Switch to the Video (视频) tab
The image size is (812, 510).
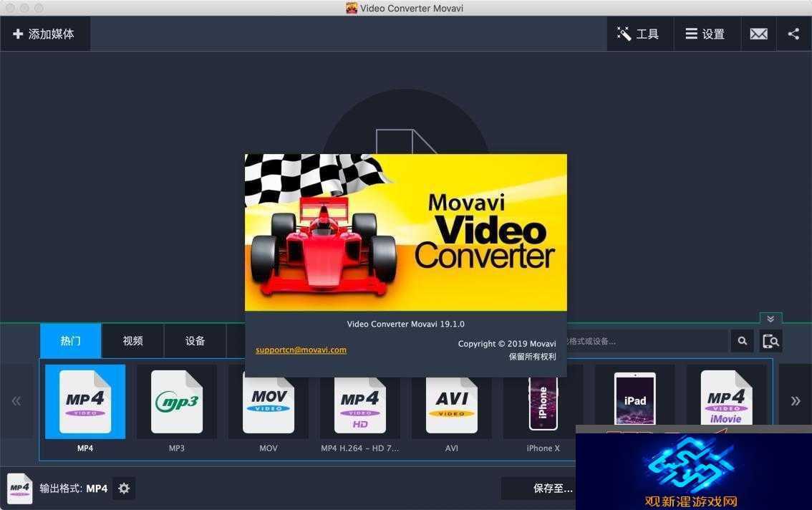pos(132,340)
